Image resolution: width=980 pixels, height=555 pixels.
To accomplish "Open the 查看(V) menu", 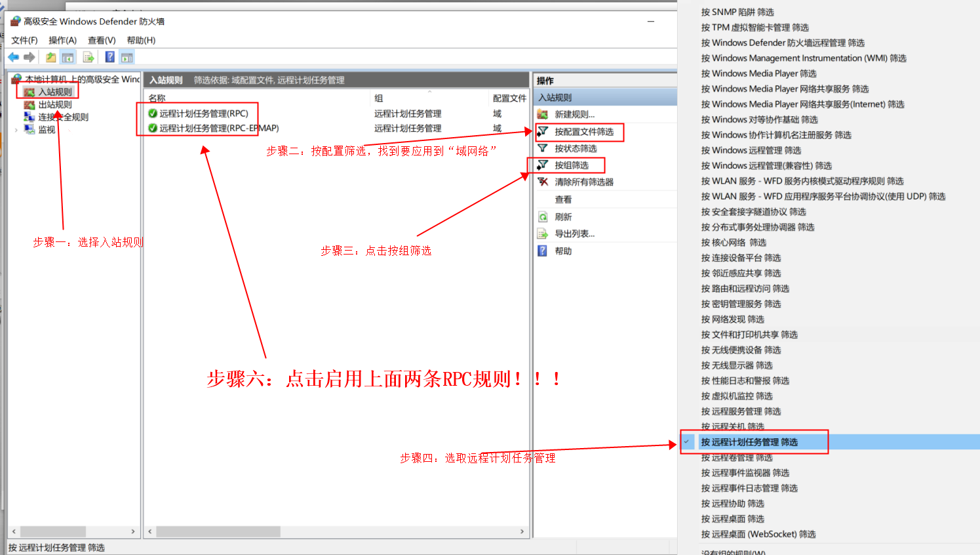I will click(x=102, y=40).
